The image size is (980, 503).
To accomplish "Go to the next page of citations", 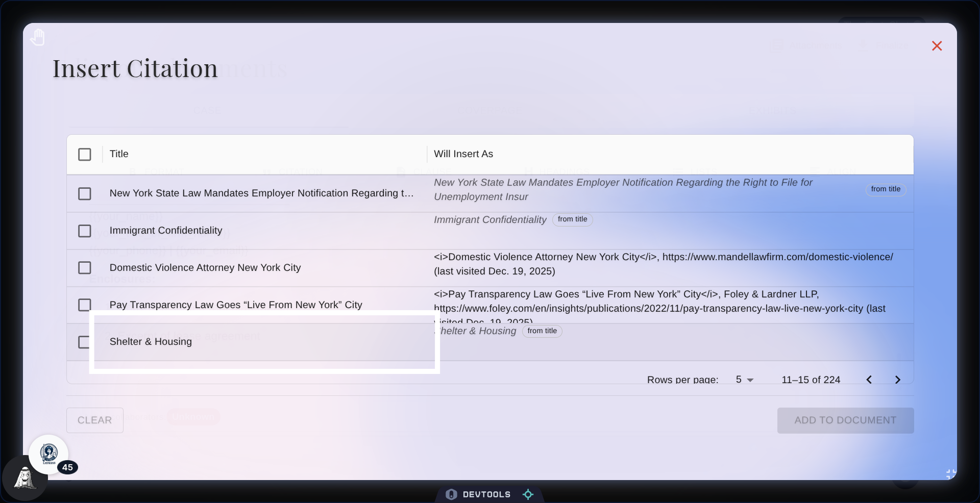I will click(x=898, y=380).
